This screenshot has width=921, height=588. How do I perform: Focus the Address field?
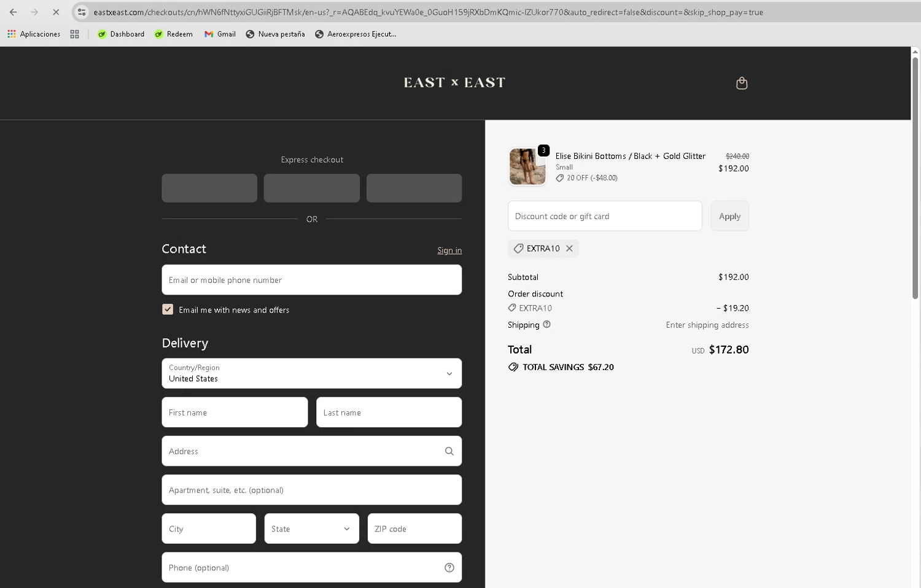click(312, 451)
